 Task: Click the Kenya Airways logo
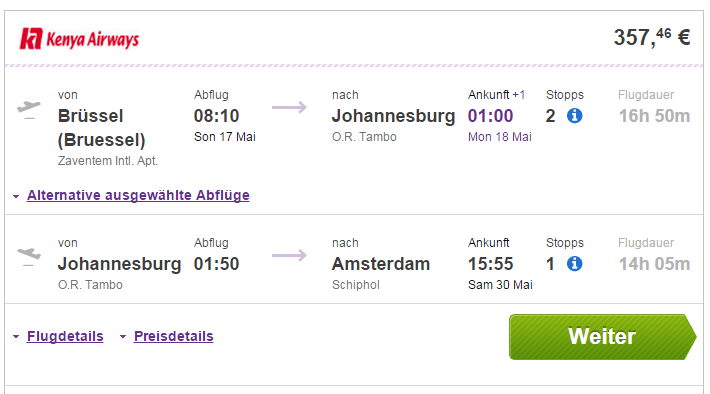pos(79,39)
